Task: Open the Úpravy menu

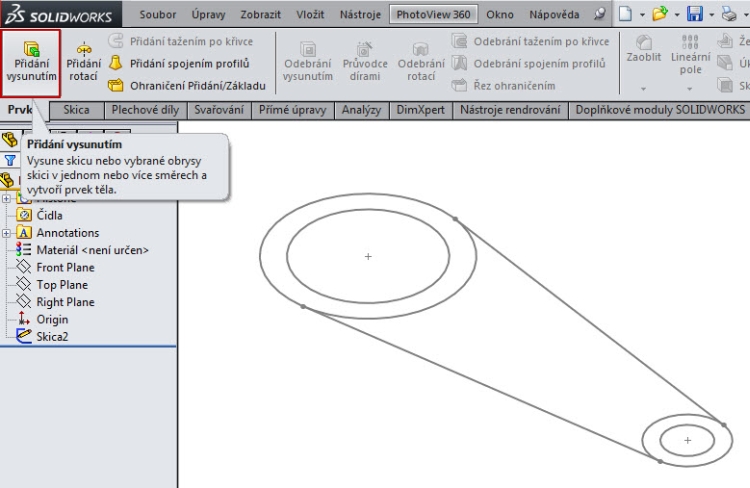Action: [x=209, y=14]
